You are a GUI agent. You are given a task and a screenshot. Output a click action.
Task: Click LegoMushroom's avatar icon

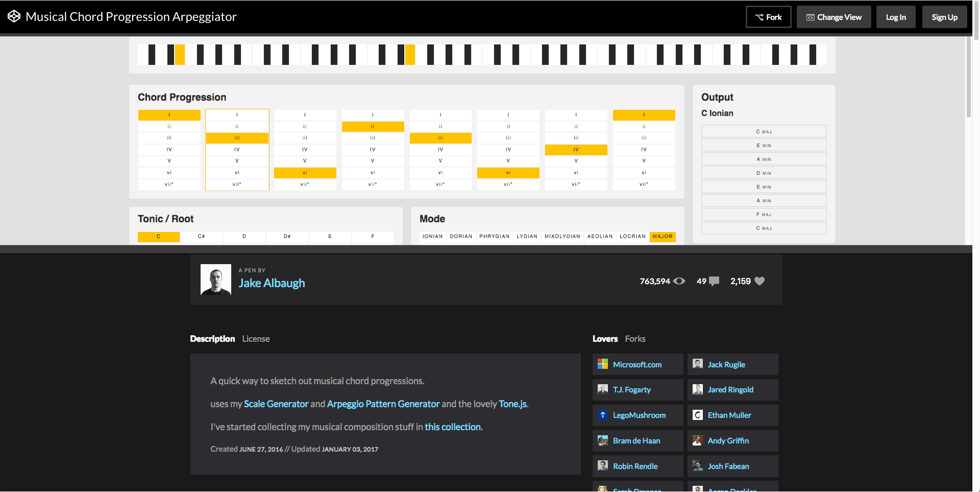[603, 415]
